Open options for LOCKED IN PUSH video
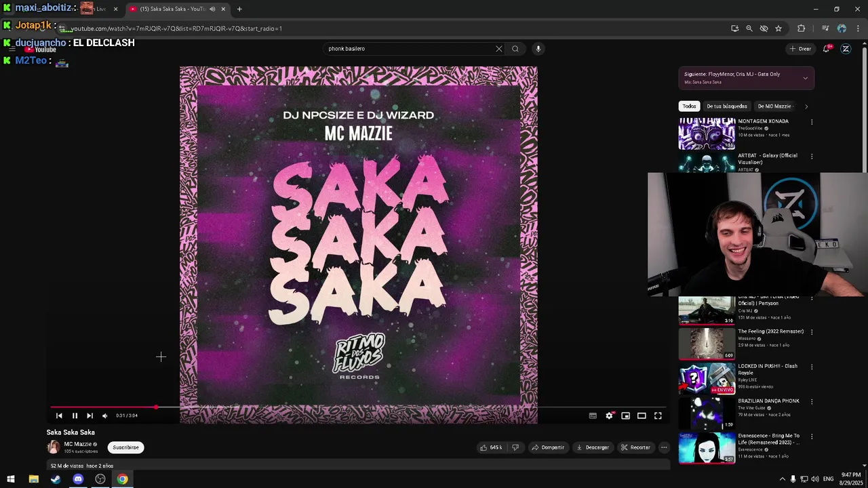The image size is (868, 488). pos(812,367)
